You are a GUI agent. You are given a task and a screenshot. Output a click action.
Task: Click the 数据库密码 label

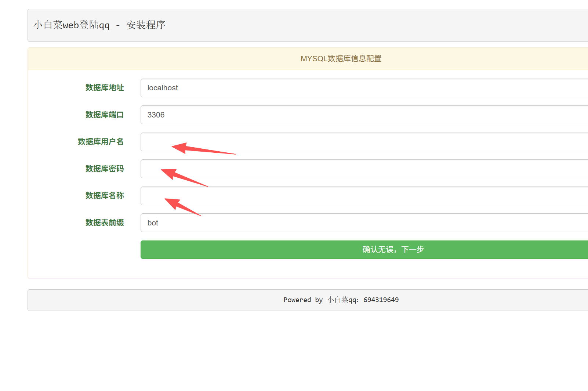(105, 169)
